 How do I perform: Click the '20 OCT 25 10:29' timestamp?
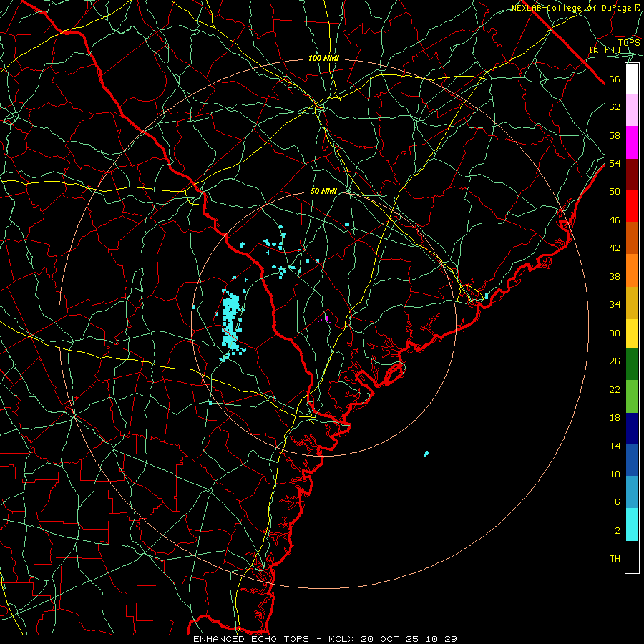tap(409, 639)
